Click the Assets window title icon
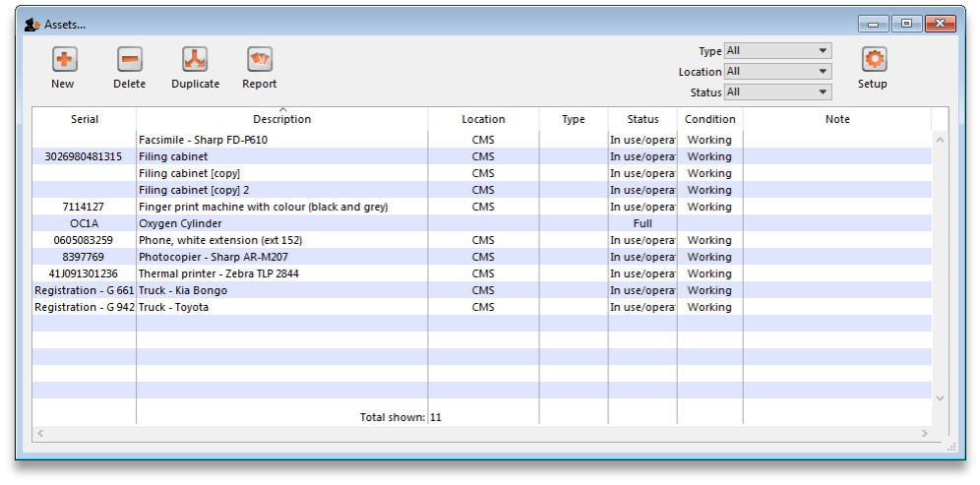This screenshot has width=980, height=485. [x=31, y=24]
